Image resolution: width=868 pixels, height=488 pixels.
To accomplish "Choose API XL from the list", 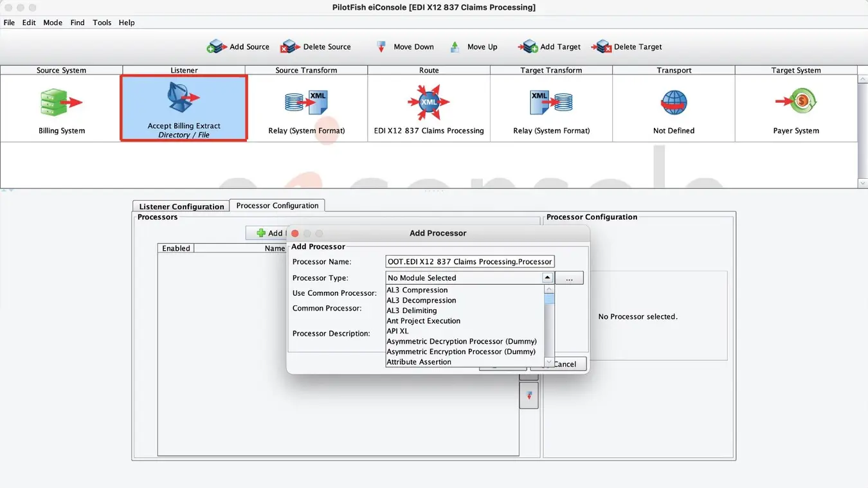I will [465, 331].
